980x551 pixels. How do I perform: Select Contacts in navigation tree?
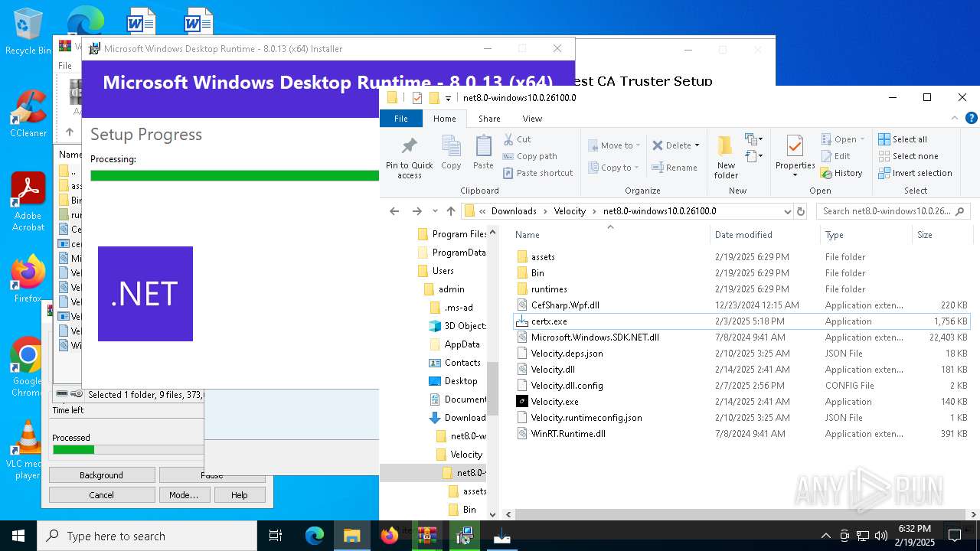coord(462,363)
